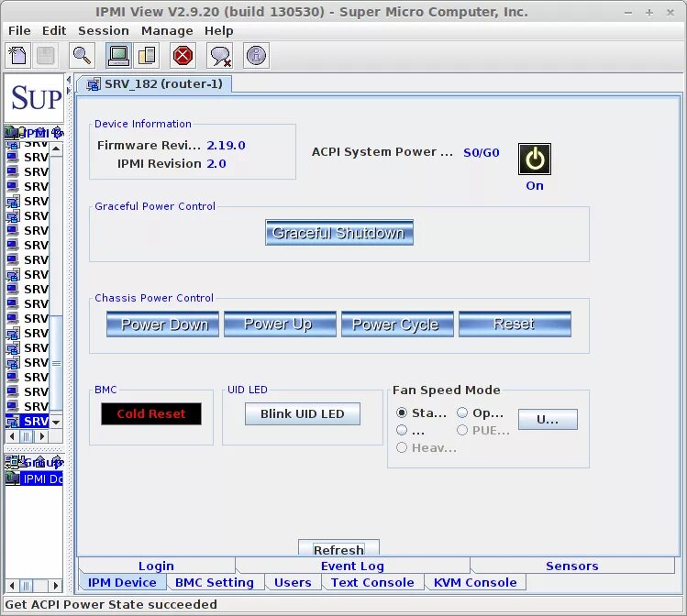Click the icon on the SRV_182 tab
The width and height of the screenshot is (687, 616).
point(93,84)
